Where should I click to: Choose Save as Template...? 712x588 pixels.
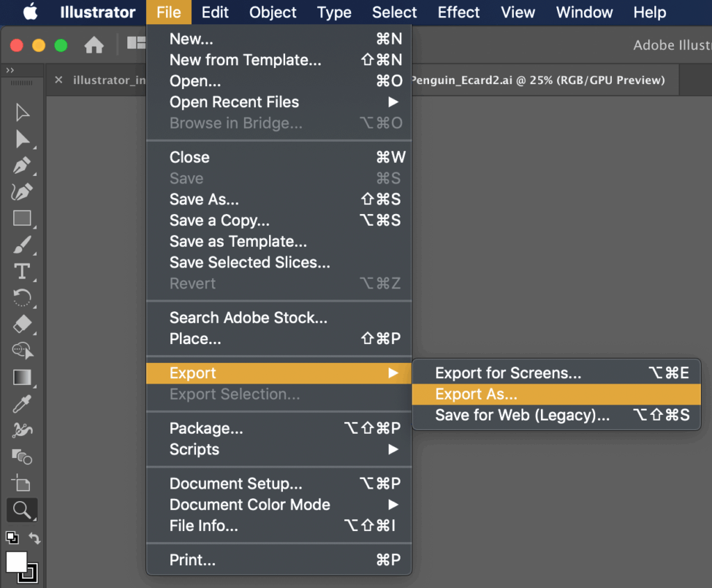[x=279, y=242]
